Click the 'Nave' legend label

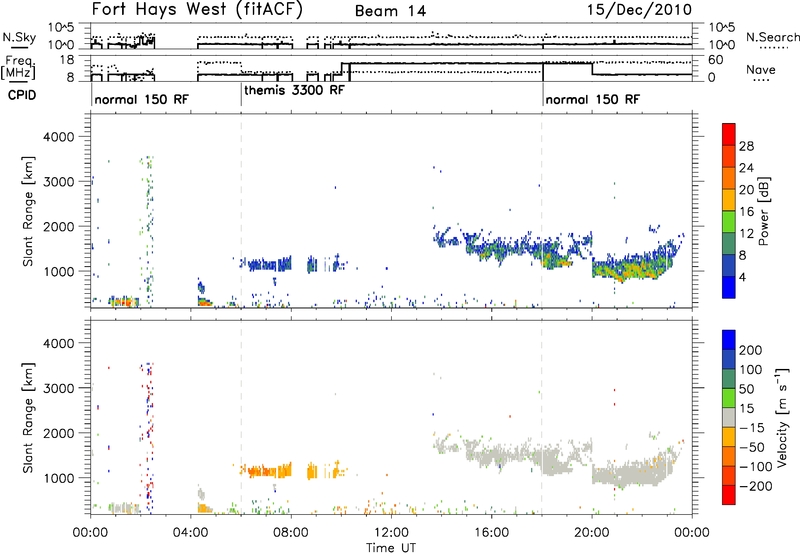[761, 69]
